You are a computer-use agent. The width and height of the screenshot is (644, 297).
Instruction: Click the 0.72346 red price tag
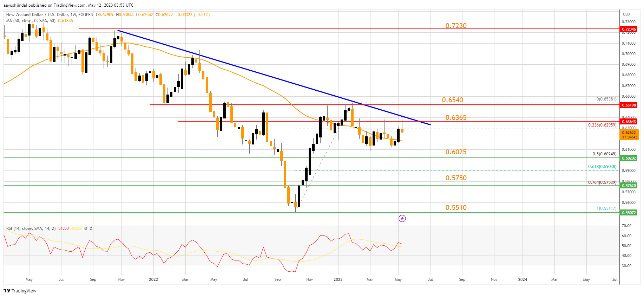click(629, 29)
